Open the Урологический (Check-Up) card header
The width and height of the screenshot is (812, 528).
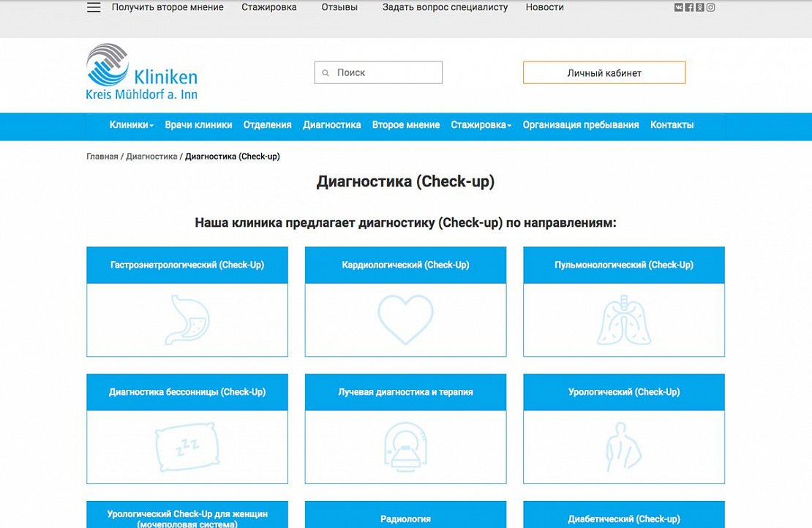pos(623,392)
